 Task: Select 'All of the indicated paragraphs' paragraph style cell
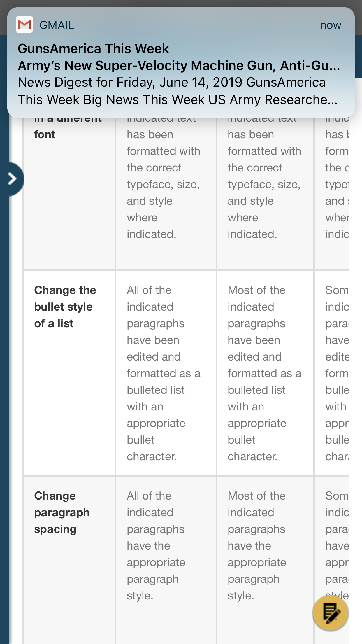(166, 560)
